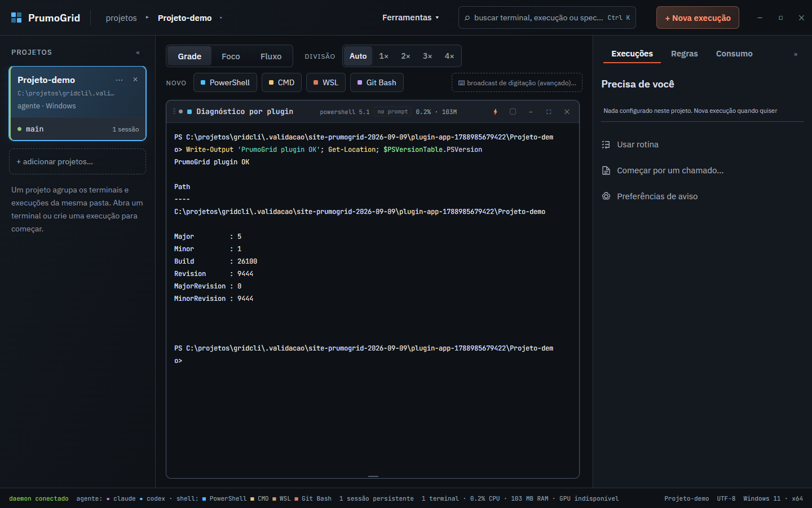Open the Ferramentas menu
The image size is (812, 508).
tap(411, 17)
